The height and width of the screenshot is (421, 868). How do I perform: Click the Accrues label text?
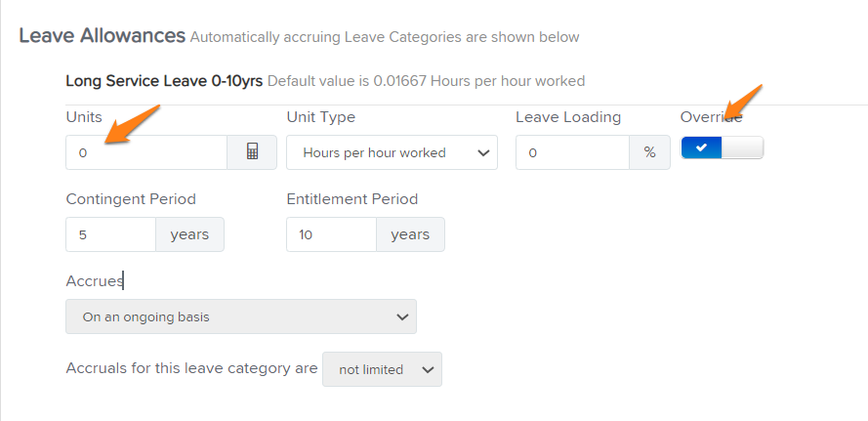[x=95, y=281]
